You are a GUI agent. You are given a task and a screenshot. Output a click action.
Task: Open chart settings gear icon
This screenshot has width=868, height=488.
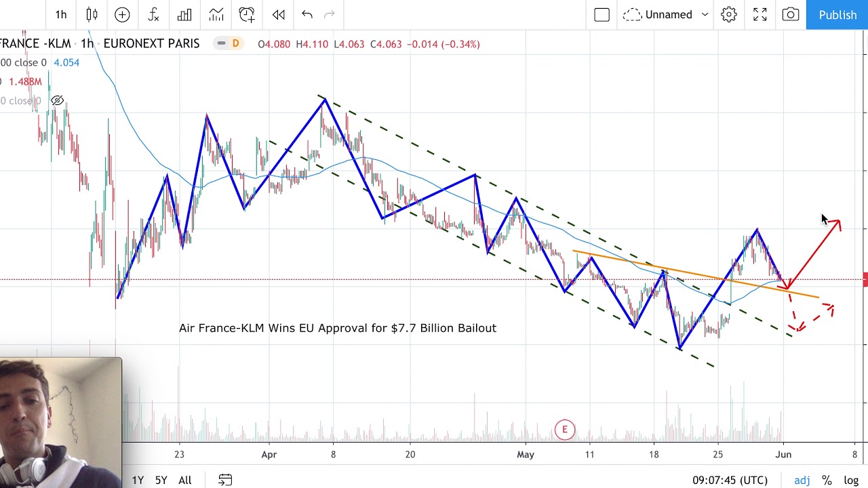coord(729,14)
